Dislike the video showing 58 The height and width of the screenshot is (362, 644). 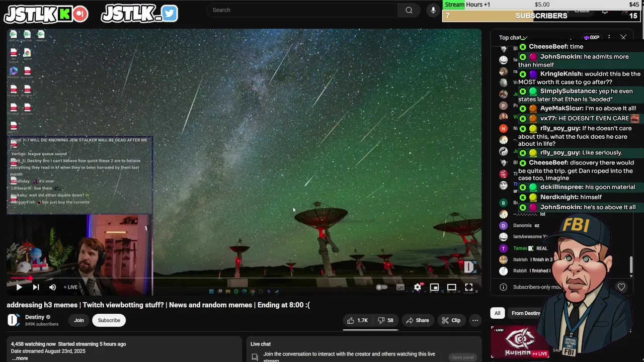tap(385, 320)
